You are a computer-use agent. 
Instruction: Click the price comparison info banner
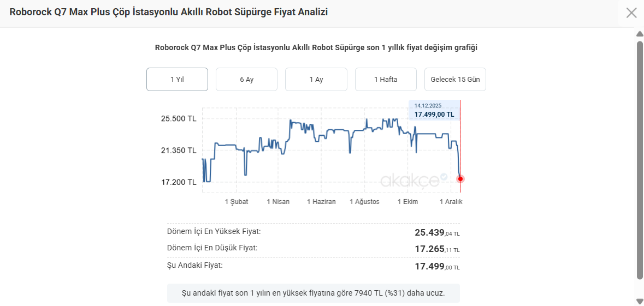tap(313, 293)
